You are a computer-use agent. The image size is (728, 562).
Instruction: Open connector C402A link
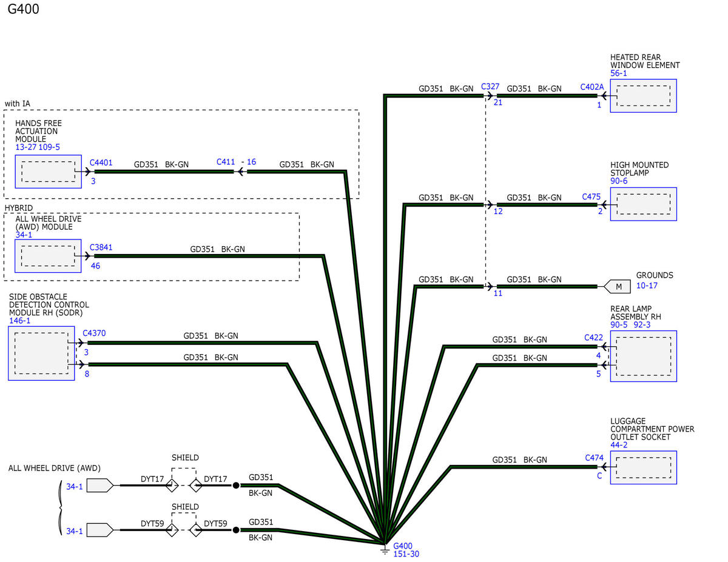click(591, 87)
